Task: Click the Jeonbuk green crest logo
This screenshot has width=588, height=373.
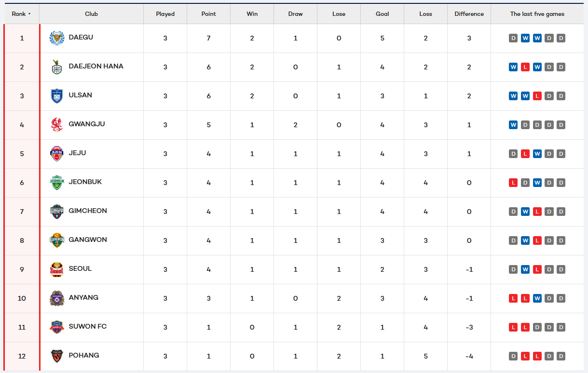Action: [57, 183]
